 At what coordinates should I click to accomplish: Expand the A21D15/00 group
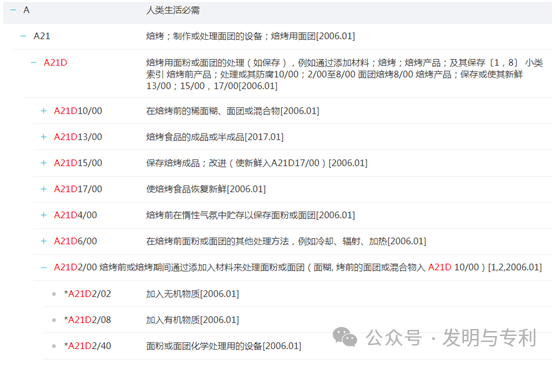pos(43,163)
